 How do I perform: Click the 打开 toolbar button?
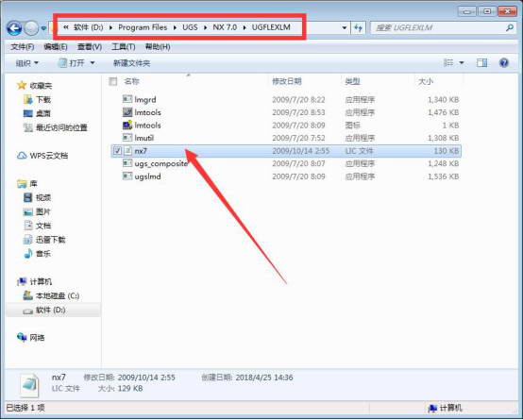click(x=76, y=62)
